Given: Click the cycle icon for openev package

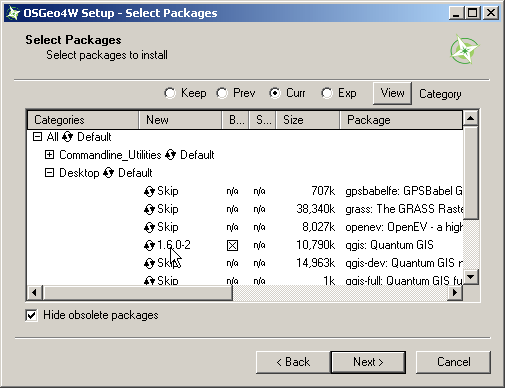Looking at the screenshot, I should pos(149,228).
